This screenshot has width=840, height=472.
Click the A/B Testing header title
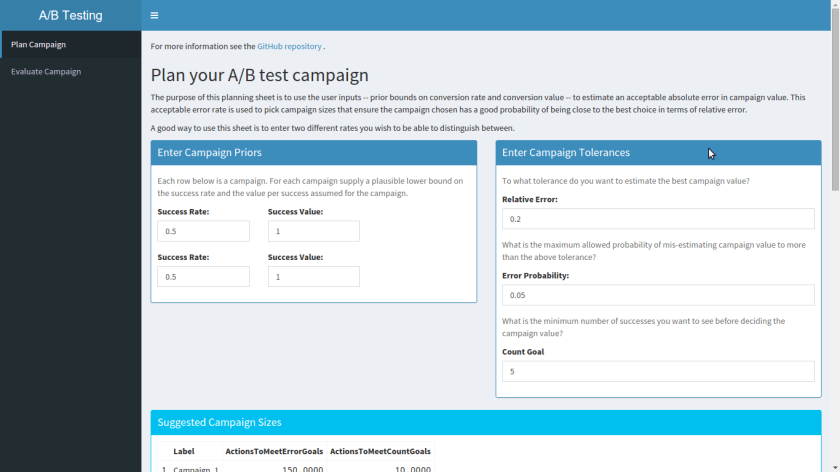(x=71, y=16)
